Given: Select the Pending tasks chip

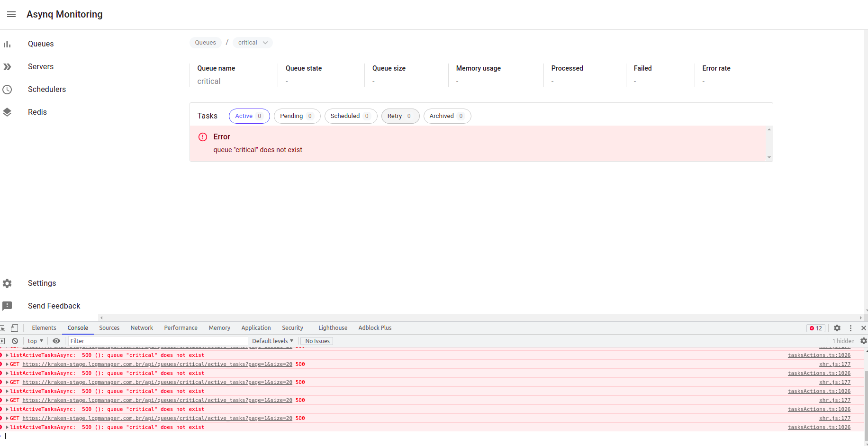Looking at the screenshot, I should click(297, 116).
